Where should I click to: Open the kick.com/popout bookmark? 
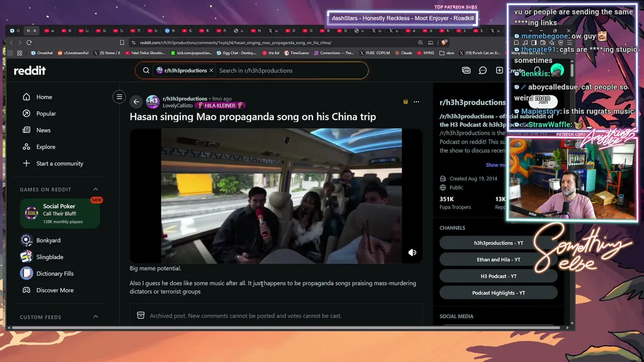click(x=191, y=53)
